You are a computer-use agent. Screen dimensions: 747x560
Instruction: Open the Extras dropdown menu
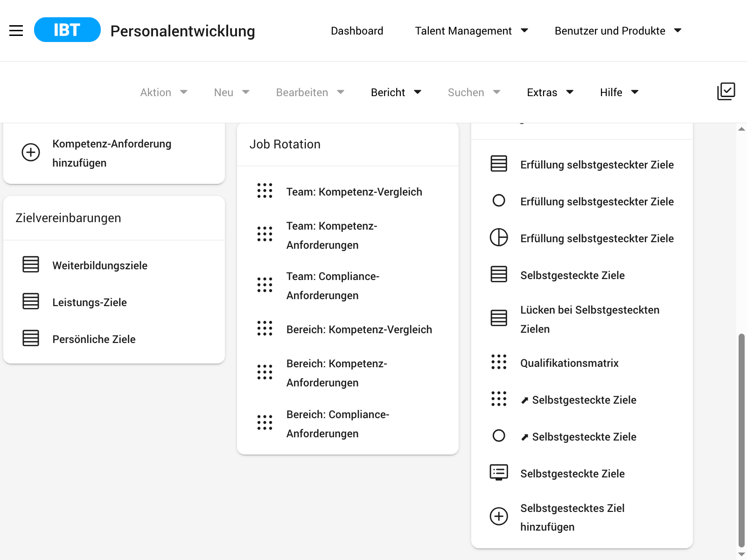pos(550,92)
